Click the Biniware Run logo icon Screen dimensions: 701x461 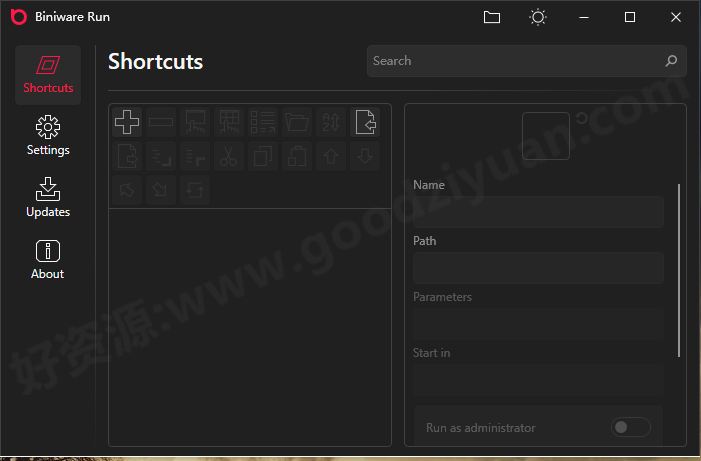point(19,17)
